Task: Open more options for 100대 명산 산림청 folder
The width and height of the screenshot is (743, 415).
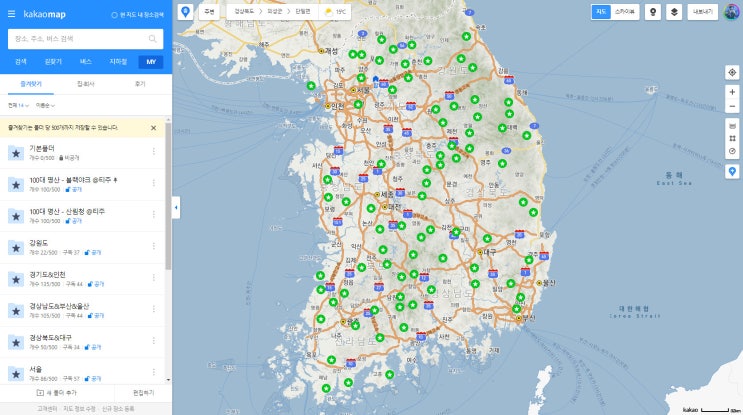Action: [154, 214]
